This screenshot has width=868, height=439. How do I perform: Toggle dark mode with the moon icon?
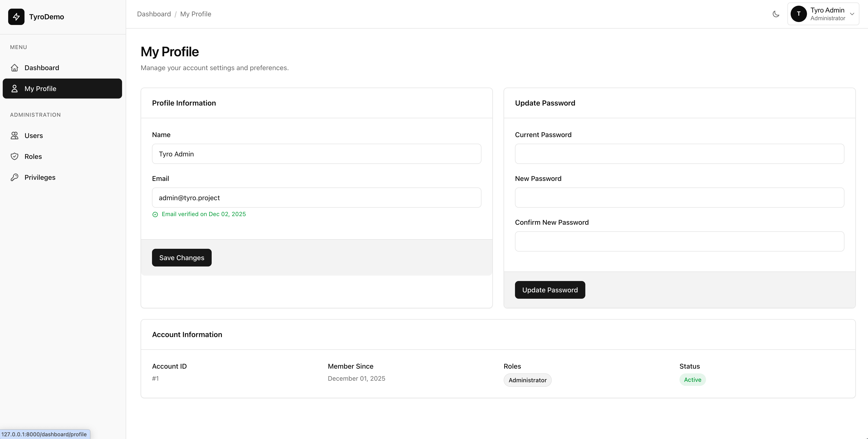(x=776, y=14)
